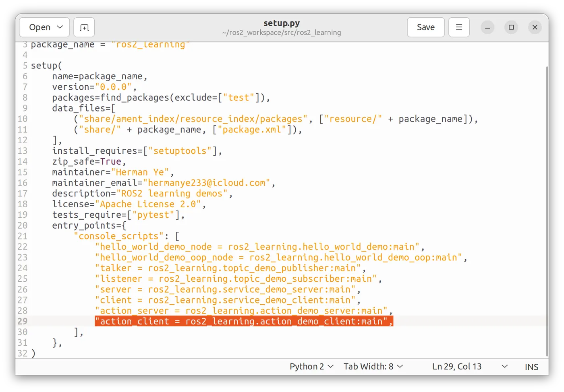Maximize the editor window
This screenshot has height=392, width=564.
pos(511,27)
